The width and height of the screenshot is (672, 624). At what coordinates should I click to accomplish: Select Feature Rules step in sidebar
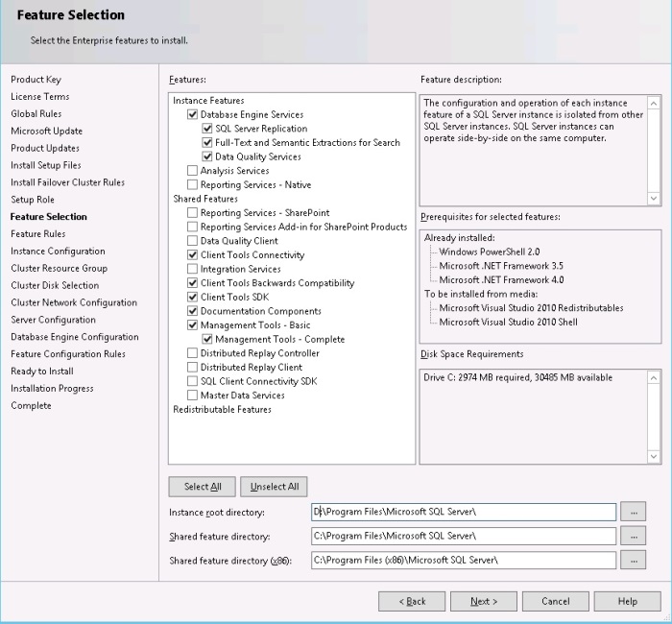[38, 234]
